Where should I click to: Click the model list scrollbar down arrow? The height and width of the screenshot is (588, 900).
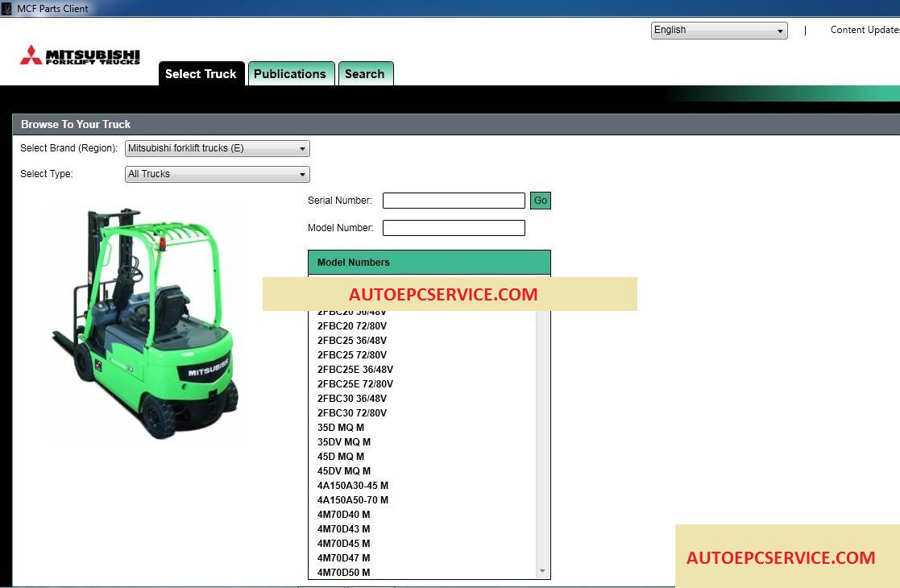(x=542, y=571)
